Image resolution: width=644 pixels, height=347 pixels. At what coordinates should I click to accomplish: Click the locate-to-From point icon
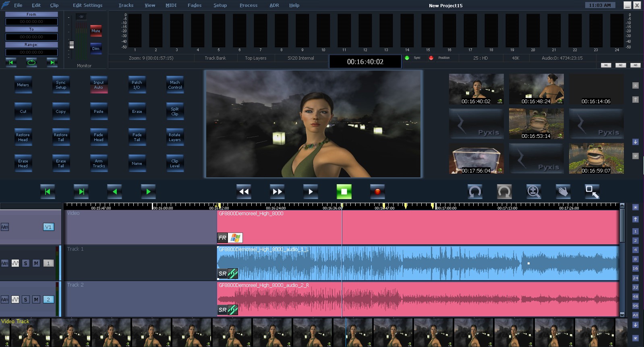coord(11,62)
